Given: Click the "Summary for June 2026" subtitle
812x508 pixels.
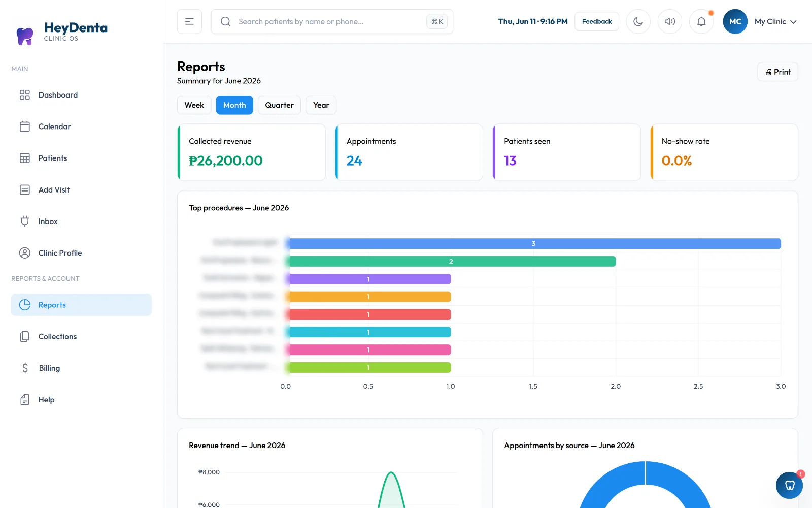Looking at the screenshot, I should (219, 81).
